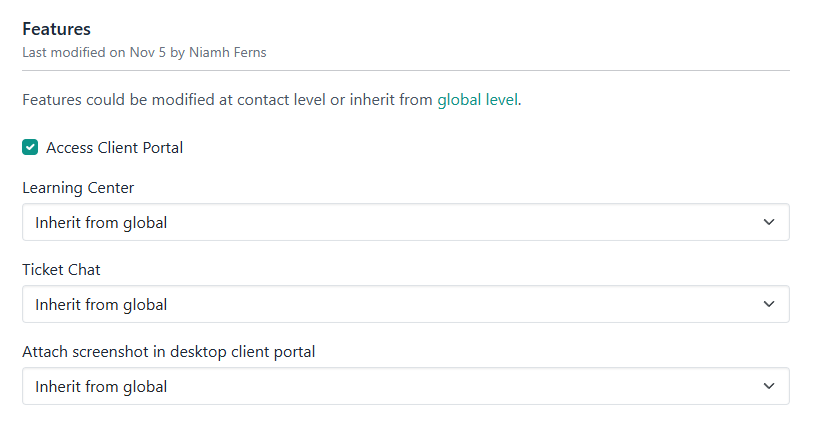This screenshot has width=829, height=431.
Task: Click 'Inherit from global' value under Learning Center
Action: click(x=101, y=222)
